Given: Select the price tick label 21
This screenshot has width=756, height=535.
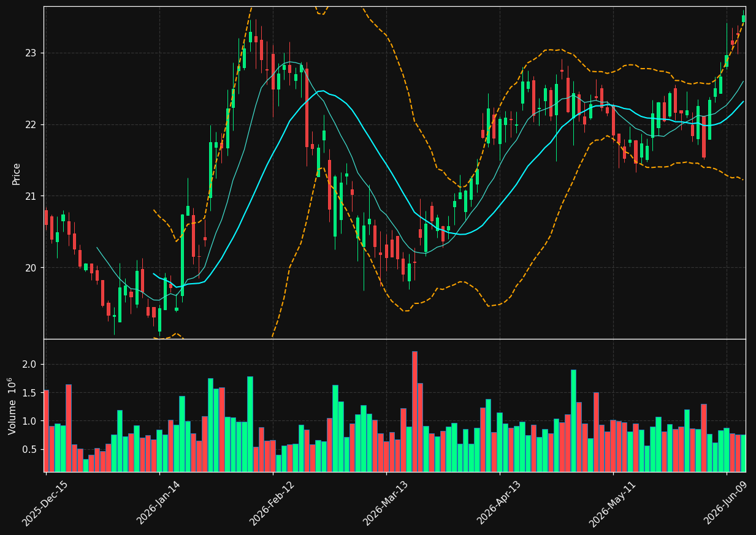Looking at the screenshot, I should (x=31, y=196).
